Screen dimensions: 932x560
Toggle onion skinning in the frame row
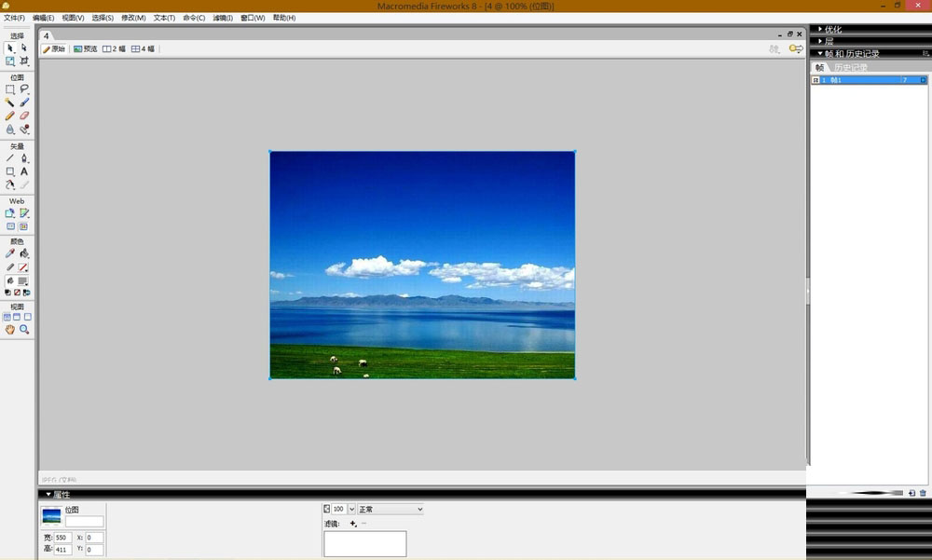coord(815,80)
